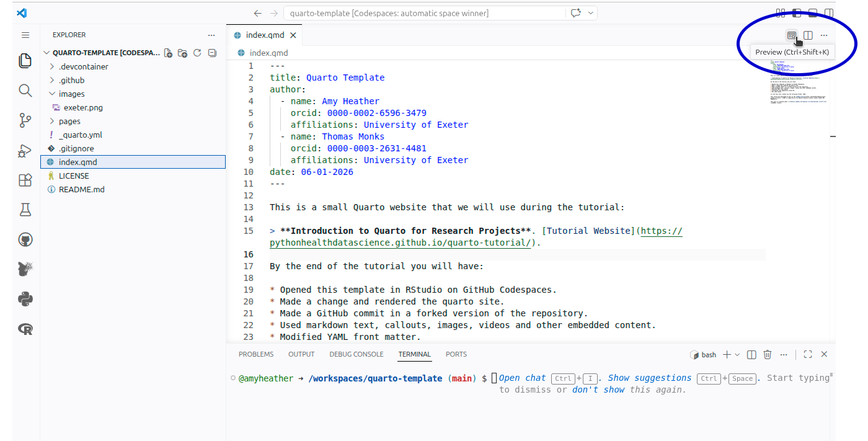Open the Testing flask view

coord(25,210)
